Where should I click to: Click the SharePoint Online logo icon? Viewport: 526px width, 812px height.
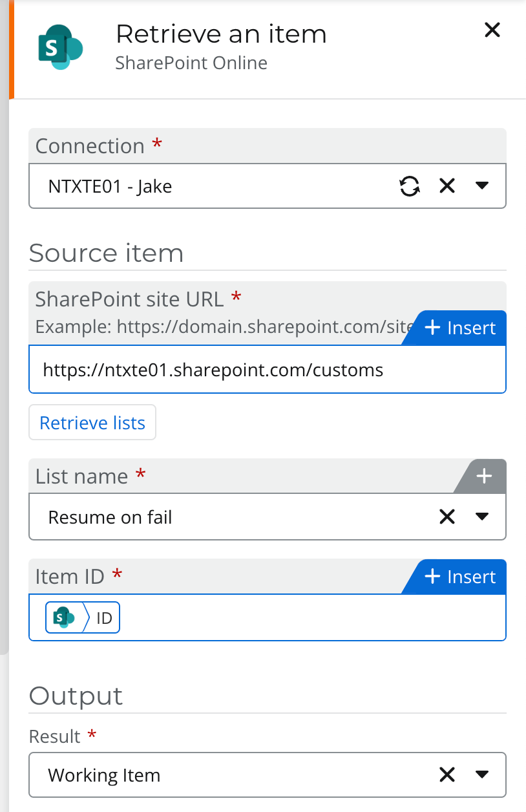[61, 47]
